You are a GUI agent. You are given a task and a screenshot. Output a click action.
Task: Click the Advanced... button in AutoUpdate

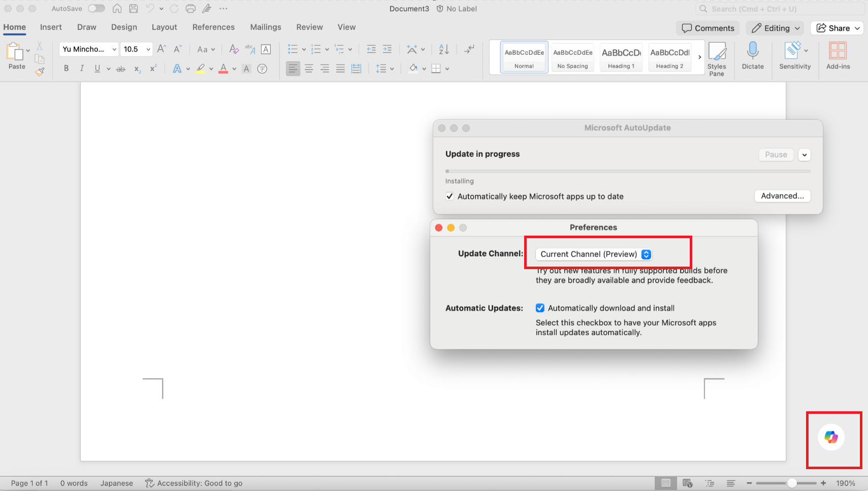(782, 196)
